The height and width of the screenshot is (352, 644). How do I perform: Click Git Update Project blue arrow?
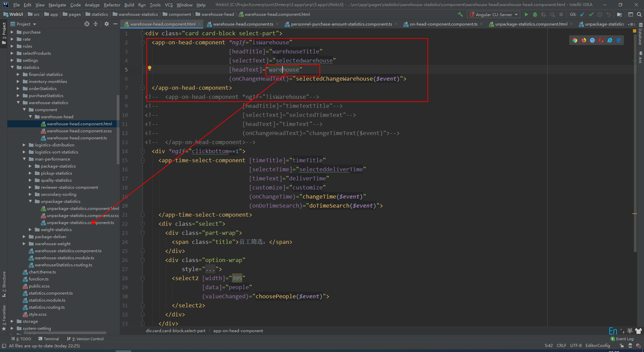click(x=582, y=14)
